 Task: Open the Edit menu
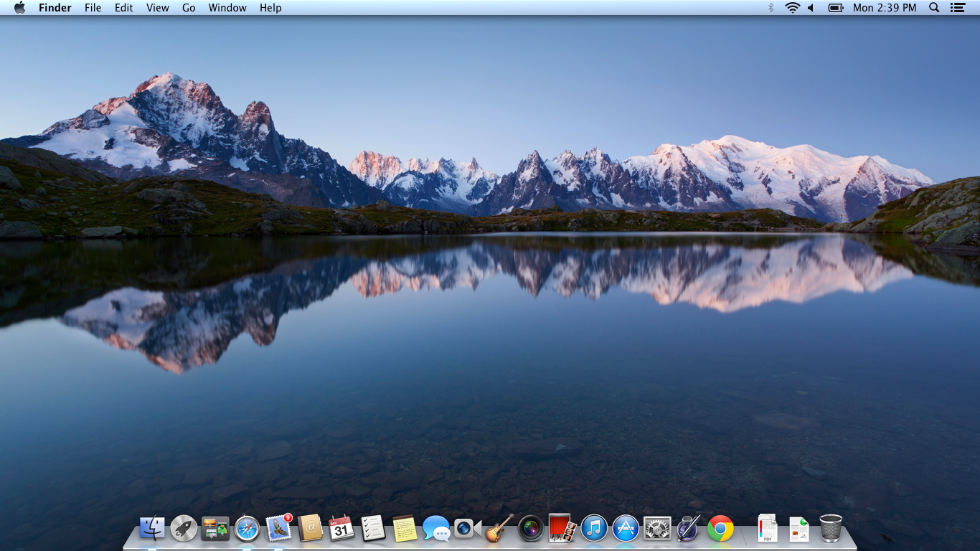pyautogui.click(x=124, y=8)
